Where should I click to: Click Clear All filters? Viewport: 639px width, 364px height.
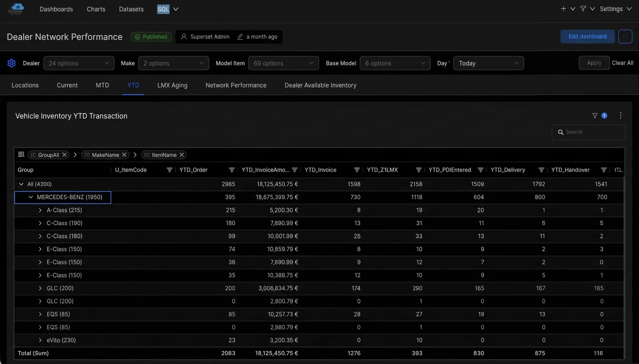click(x=623, y=63)
